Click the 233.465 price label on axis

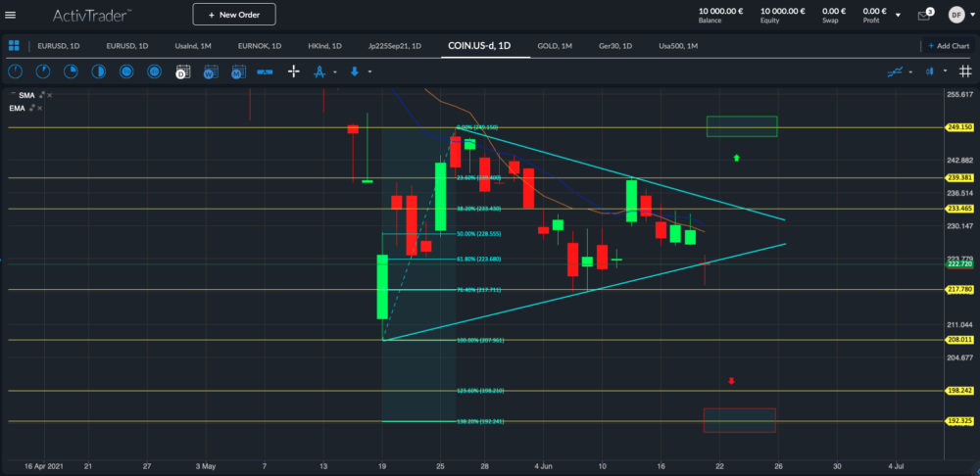[960, 208]
